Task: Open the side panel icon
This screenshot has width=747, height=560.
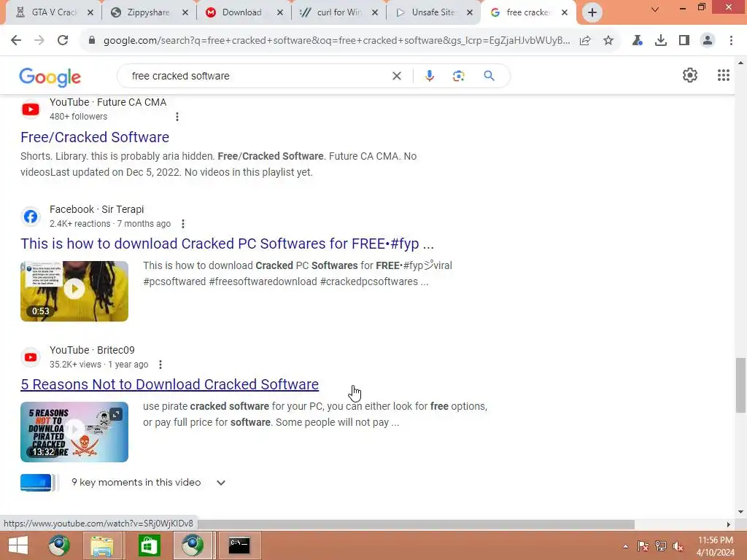Action: point(684,41)
